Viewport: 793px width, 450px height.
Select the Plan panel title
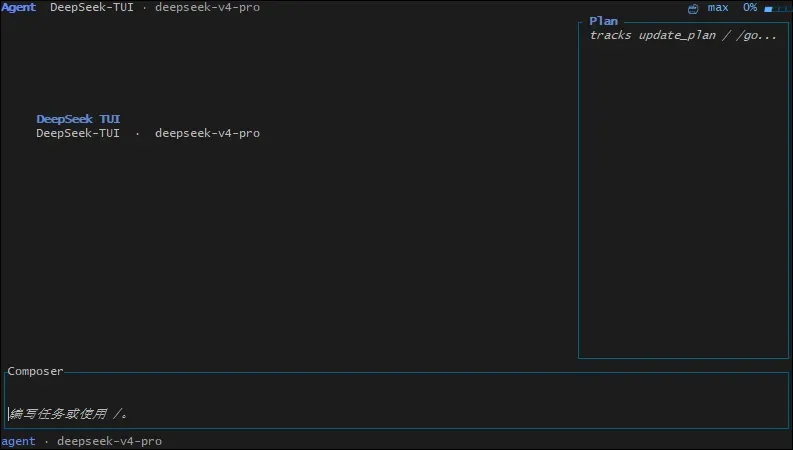[x=603, y=21]
